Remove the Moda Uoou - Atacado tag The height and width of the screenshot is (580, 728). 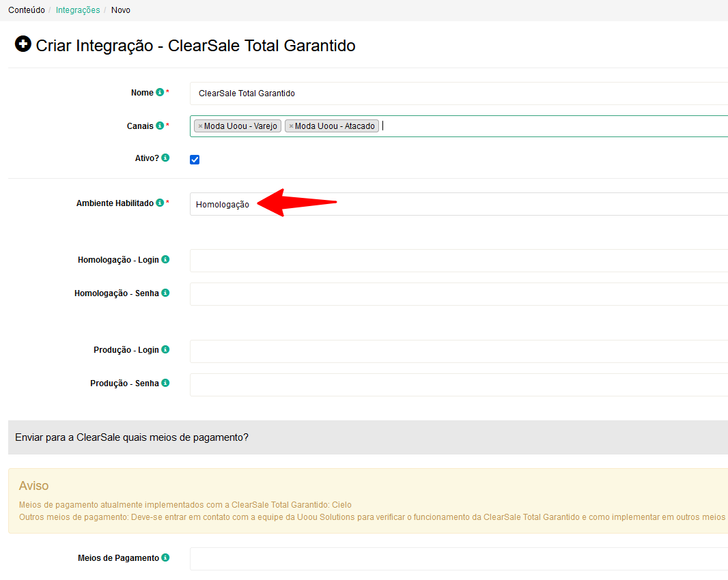point(291,126)
